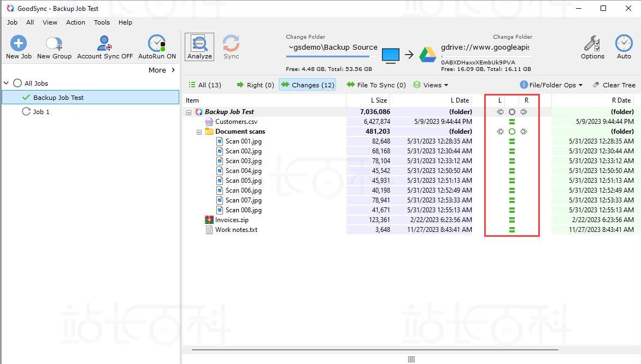Click the Sync arrows icon
Viewport: 641px width, 364px height.
pyautogui.click(x=231, y=43)
